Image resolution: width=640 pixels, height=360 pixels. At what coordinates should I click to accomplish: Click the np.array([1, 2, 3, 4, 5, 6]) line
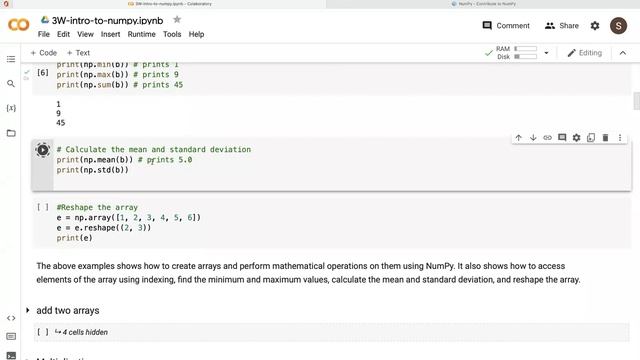tap(129, 218)
